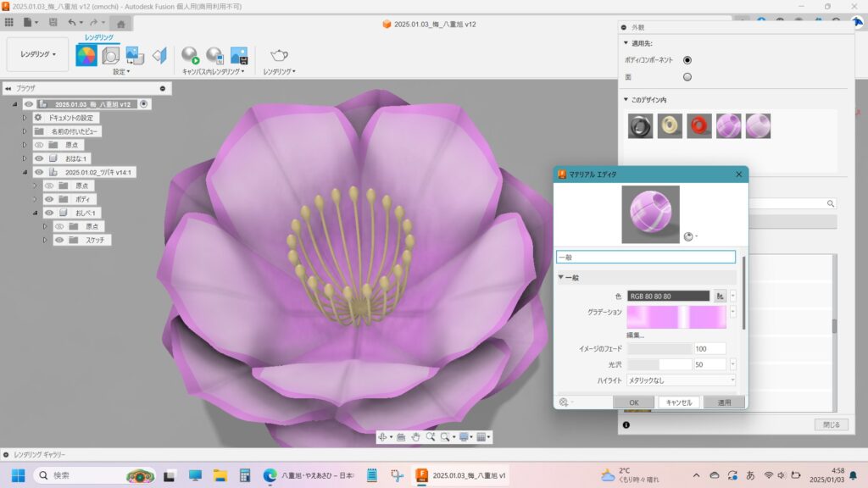868x488 pixels.
Task: Click the Home tab icon
Action: 120,23
